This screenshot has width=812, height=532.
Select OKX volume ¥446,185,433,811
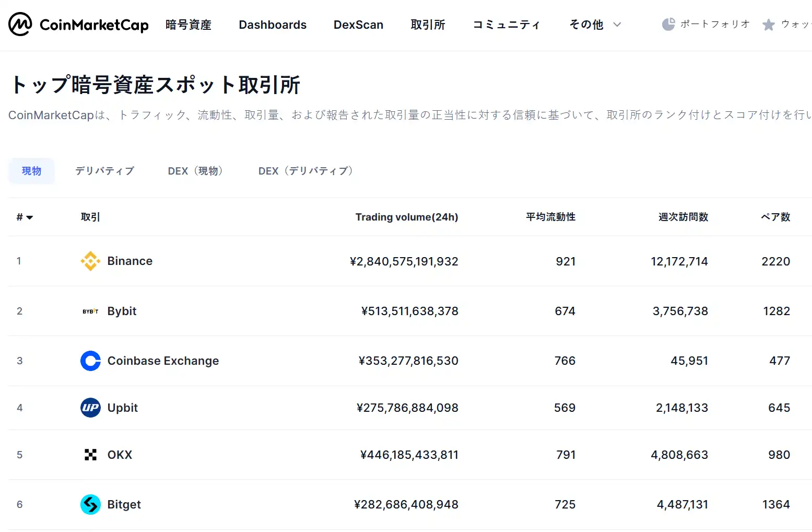tap(409, 455)
